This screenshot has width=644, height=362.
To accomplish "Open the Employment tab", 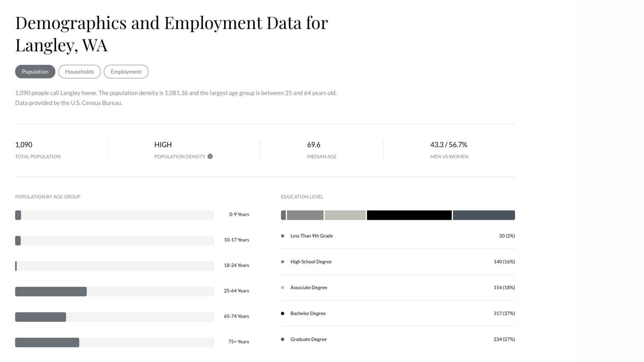I will click(126, 72).
